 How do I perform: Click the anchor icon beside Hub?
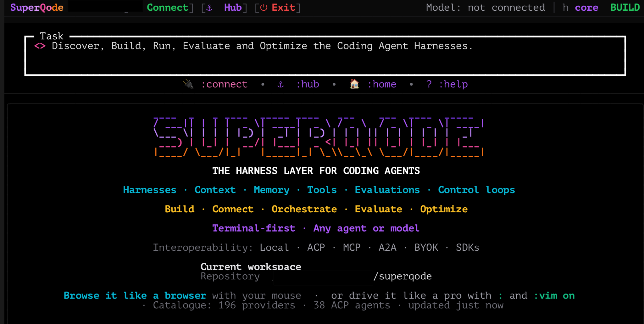click(x=209, y=8)
